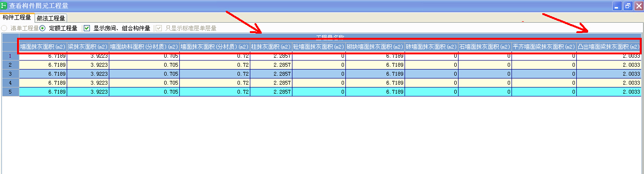Toggle 只显示标准层单层量 checkbox
Screen dimensions: 644x174
click(x=186, y=28)
